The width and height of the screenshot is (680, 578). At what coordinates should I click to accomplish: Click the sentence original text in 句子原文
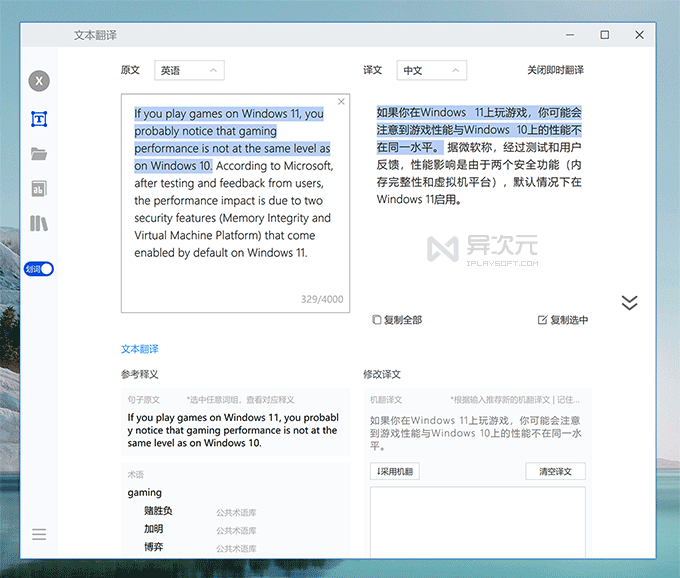(x=233, y=430)
